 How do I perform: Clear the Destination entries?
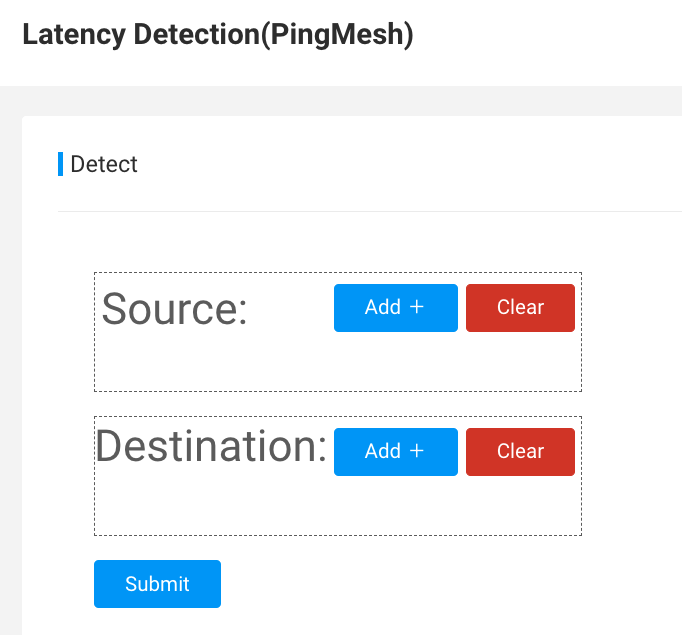(x=520, y=452)
